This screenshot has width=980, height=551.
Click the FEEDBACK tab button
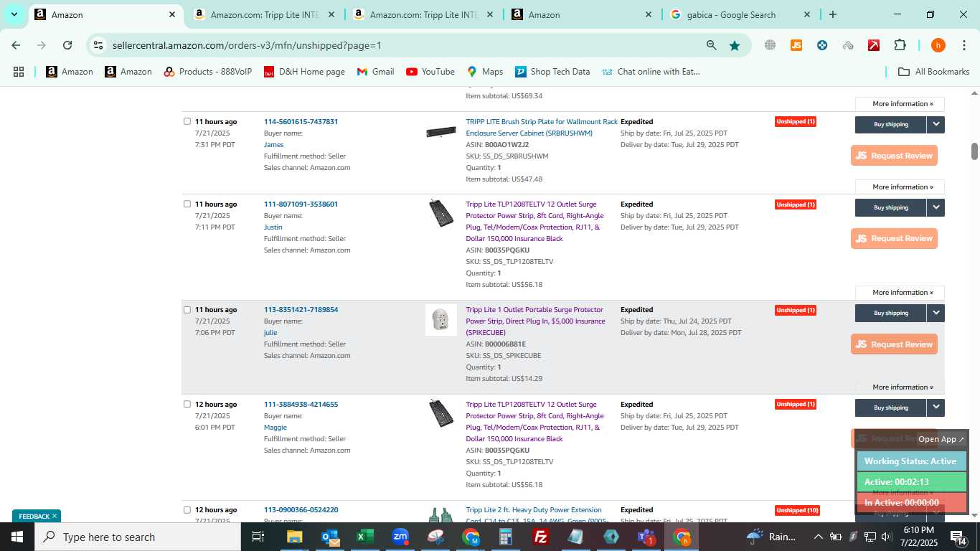coord(37,516)
